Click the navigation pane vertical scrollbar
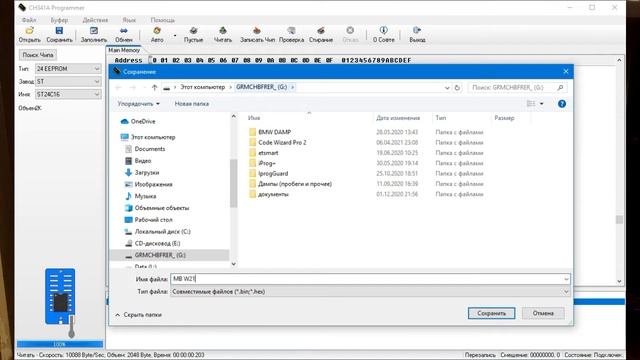The width and height of the screenshot is (640, 360). pyautogui.click(x=233, y=183)
